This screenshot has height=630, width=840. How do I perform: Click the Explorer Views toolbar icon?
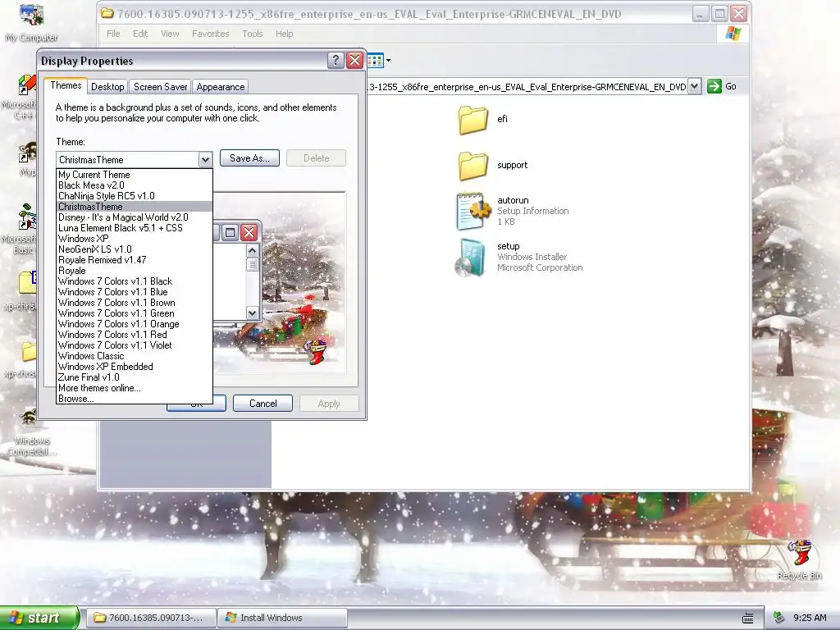click(x=375, y=61)
